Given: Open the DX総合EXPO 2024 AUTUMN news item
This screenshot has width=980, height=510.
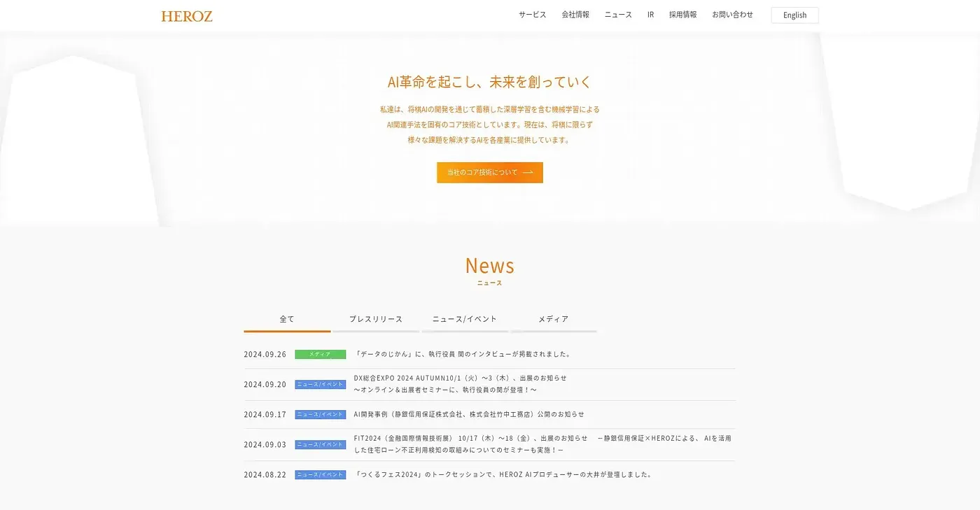Looking at the screenshot, I should 460,384.
